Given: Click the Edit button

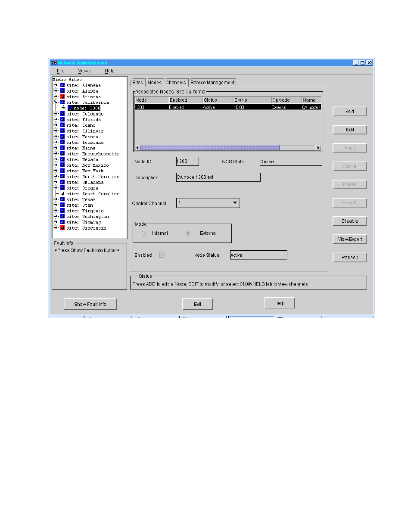Looking at the screenshot, I should [350, 130].
